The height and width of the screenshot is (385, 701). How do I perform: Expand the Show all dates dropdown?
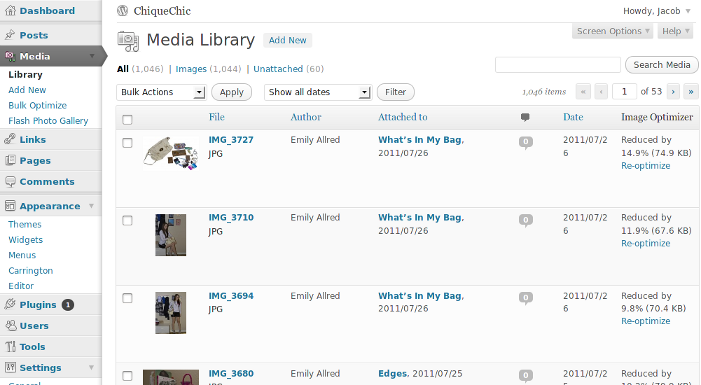coord(318,92)
